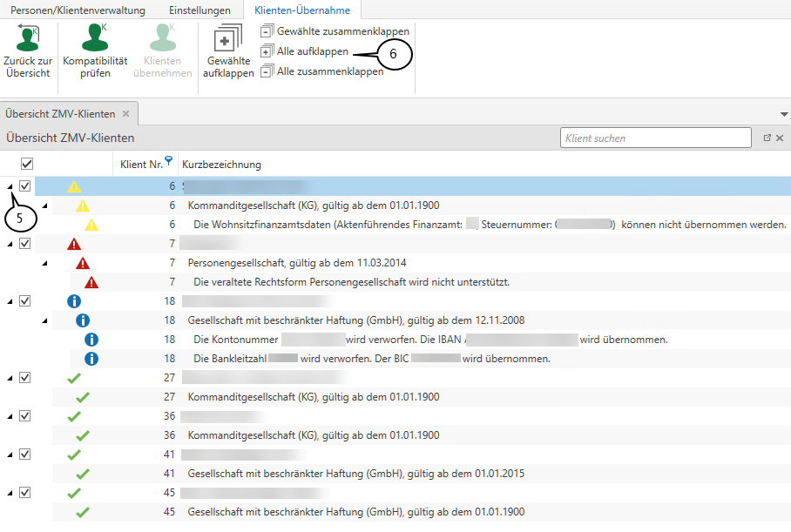Click red error icon for client 7
Viewport: 791px width, 532px height.
click(74, 244)
